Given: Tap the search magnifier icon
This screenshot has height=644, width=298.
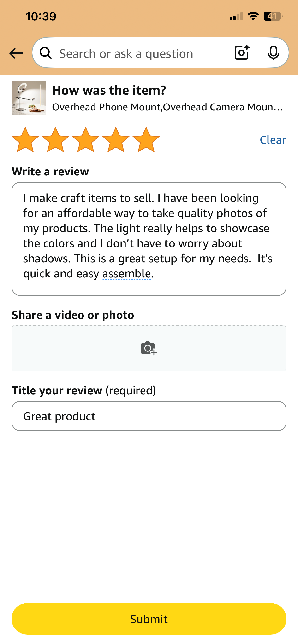Looking at the screenshot, I should pos(46,53).
